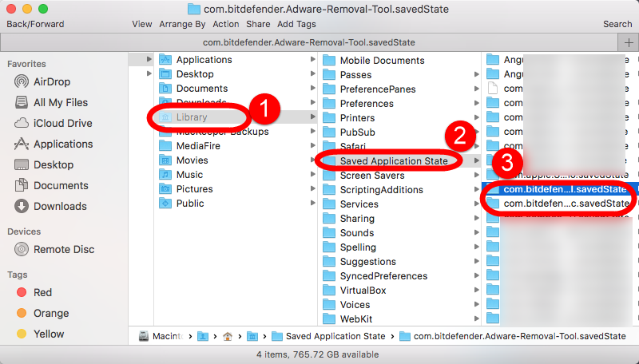Expand arrow next to Applications folder

[x=312, y=59]
